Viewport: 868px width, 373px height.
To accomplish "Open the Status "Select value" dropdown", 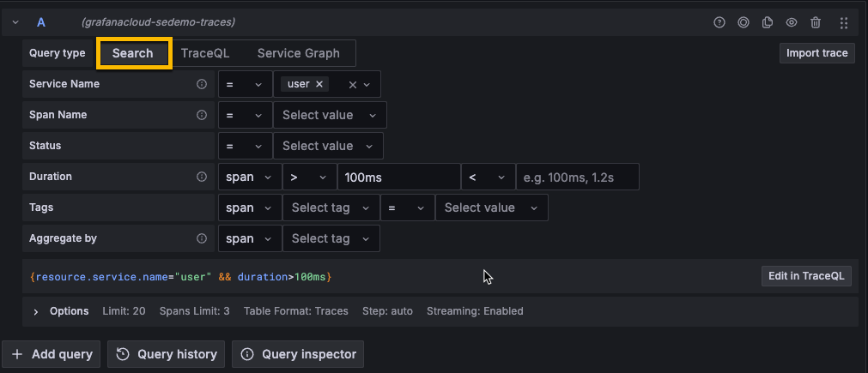I will coord(328,146).
